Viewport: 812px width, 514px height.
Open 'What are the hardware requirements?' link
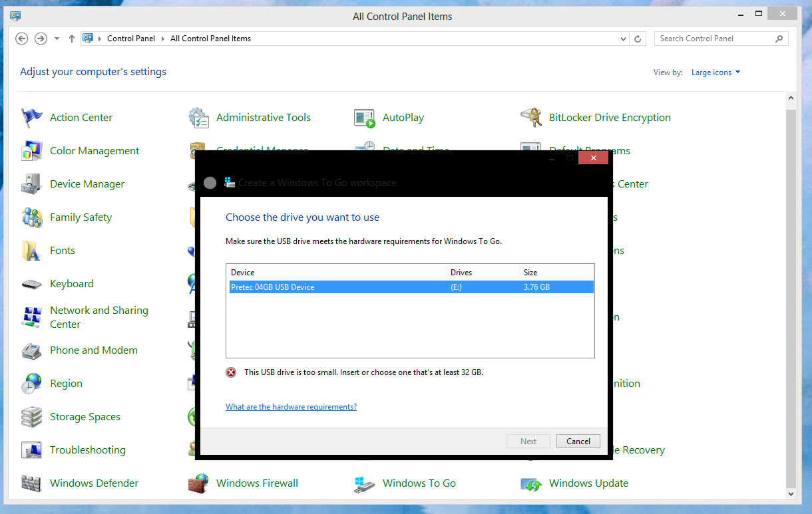coord(291,407)
